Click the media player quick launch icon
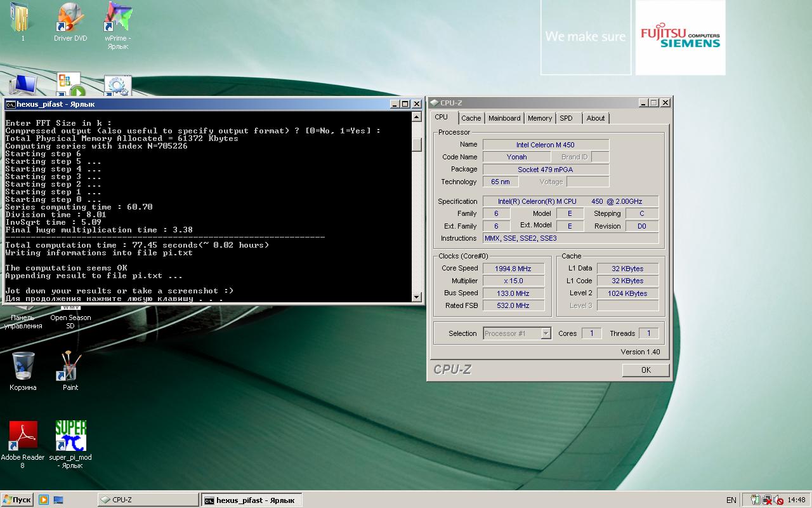The height and width of the screenshot is (508, 812). pyautogui.click(x=44, y=500)
